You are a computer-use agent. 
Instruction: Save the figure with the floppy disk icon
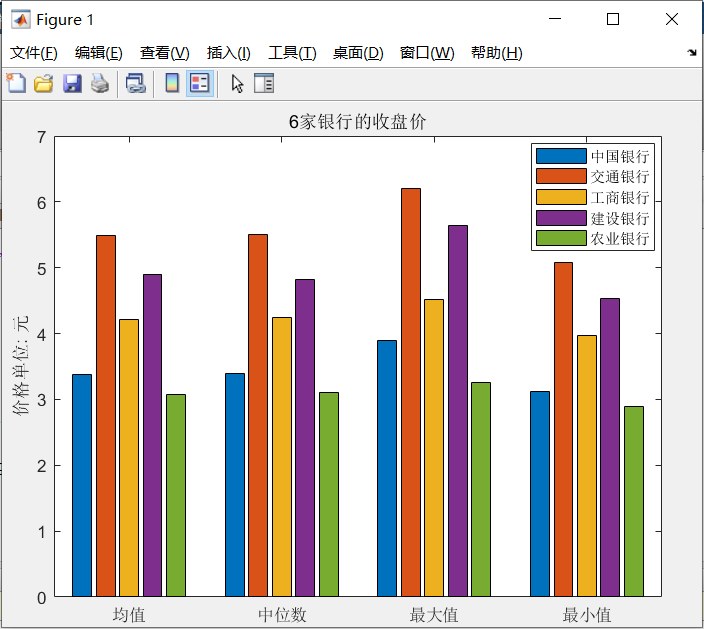pos(72,84)
